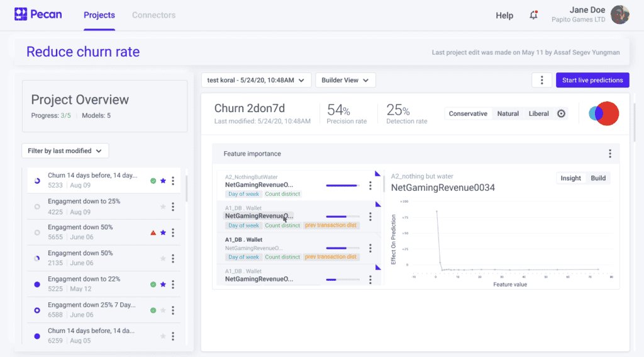Toggle star on Engagment down to 22% model

[x=163, y=284]
